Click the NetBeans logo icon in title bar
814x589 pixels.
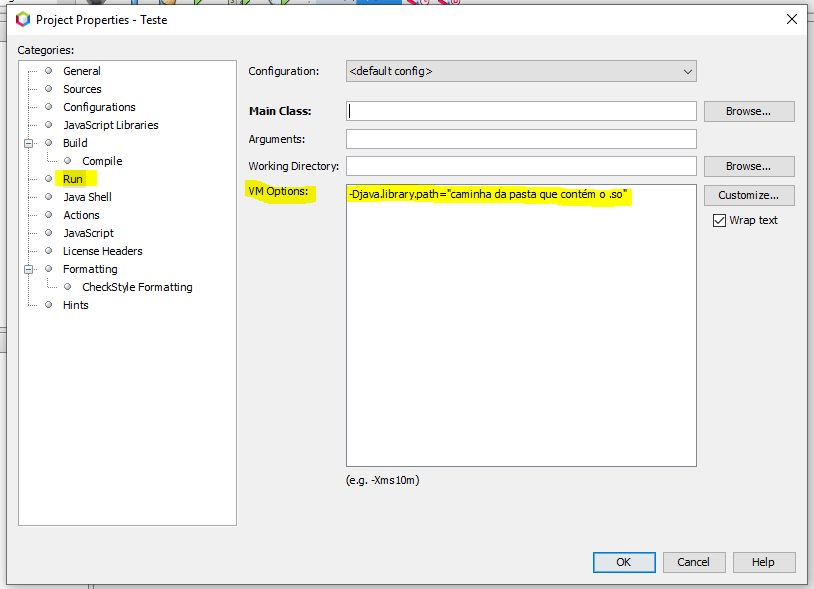tap(23, 20)
